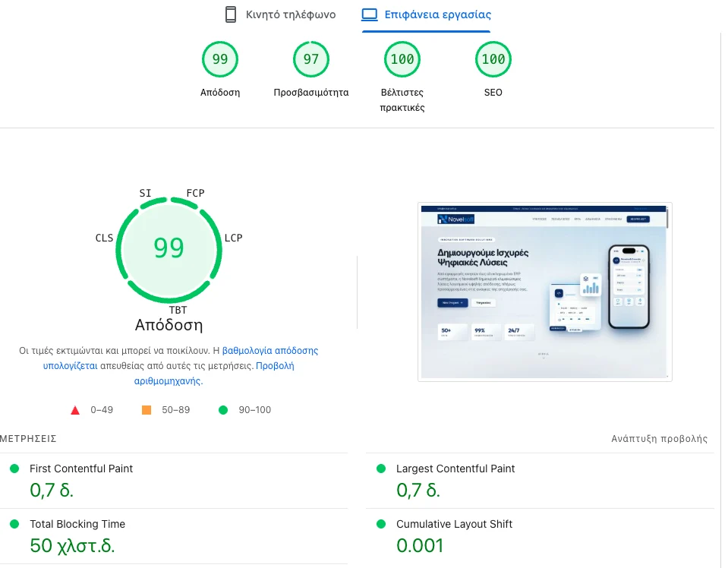Click the large 99 performance gauge
Screen dimensions: 728x568
pyautogui.click(x=169, y=250)
